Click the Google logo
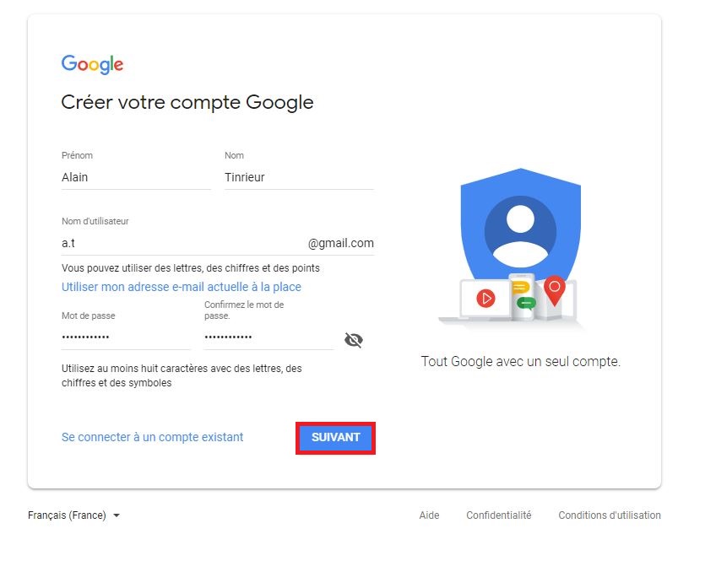 pos(92,65)
